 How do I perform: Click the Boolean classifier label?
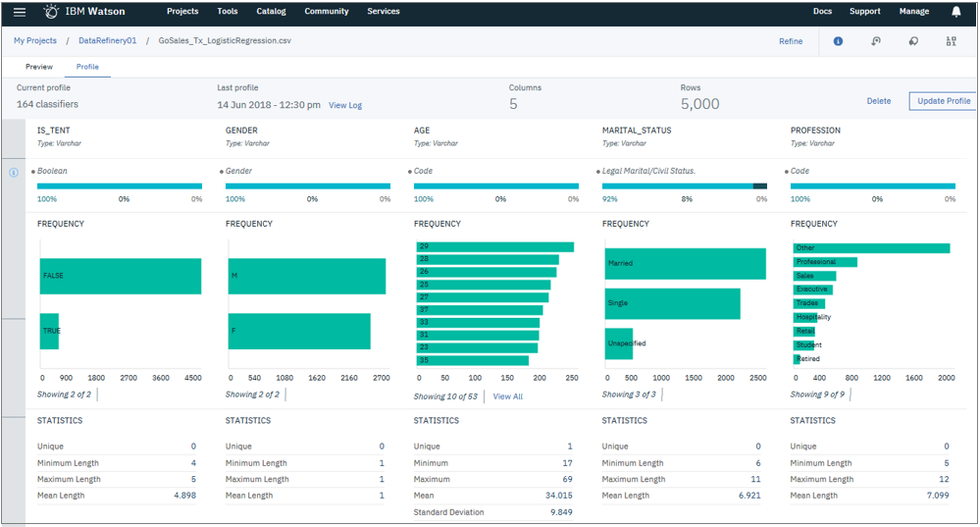pos(52,171)
